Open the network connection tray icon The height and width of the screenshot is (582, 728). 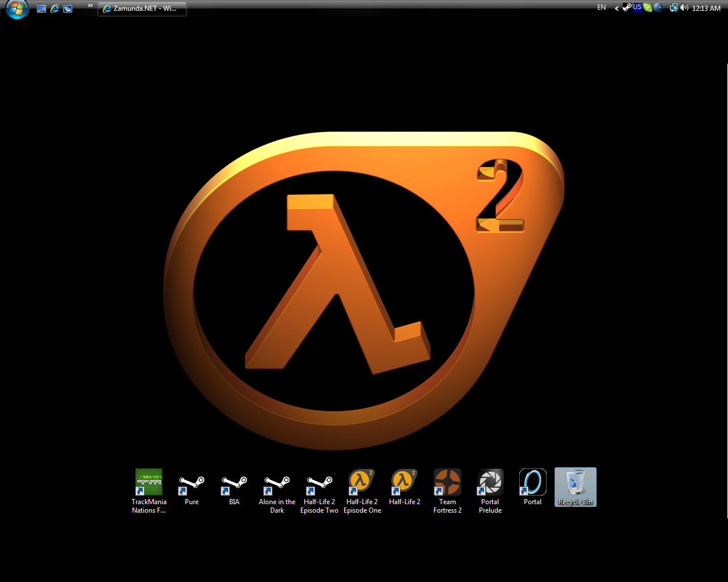point(674,7)
